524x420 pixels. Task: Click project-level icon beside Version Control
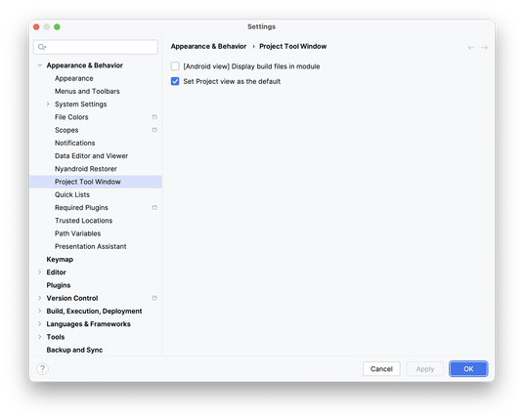[154, 298]
